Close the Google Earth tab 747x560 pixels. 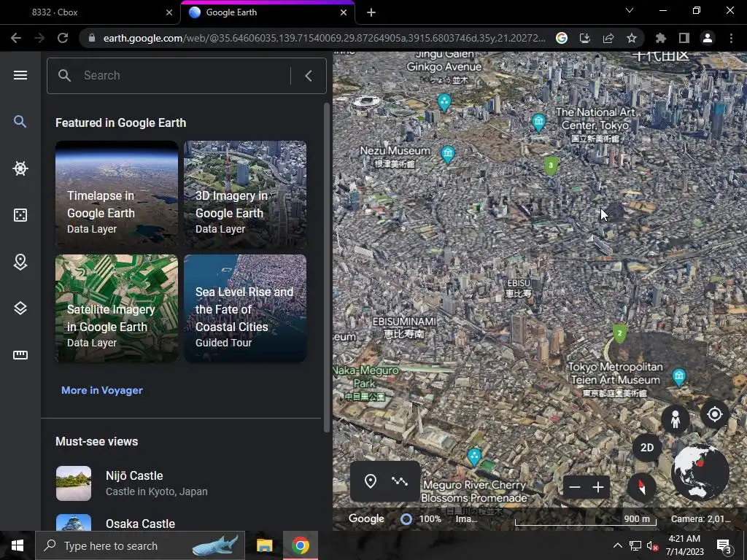click(344, 12)
